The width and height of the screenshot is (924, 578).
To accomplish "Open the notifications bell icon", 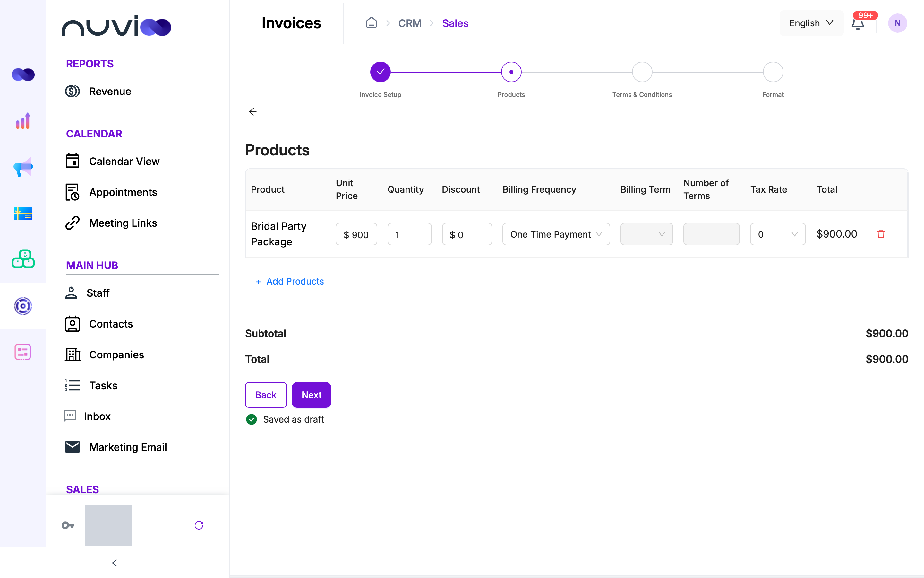I will click(x=858, y=24).
